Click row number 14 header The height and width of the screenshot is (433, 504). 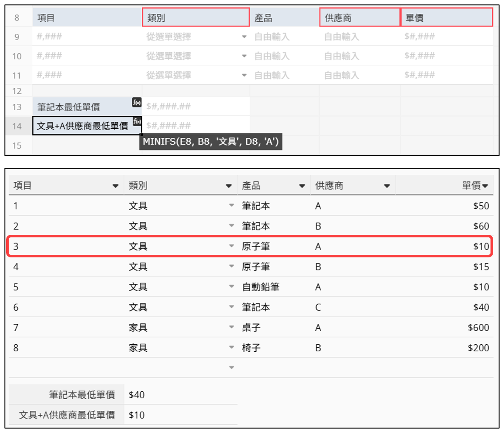coord(17,126)
